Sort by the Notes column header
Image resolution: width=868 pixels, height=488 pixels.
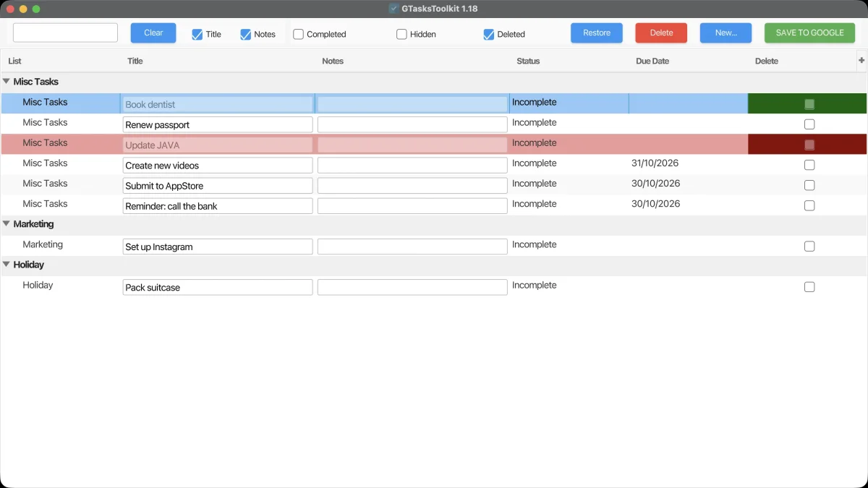[x=414, y=61]
